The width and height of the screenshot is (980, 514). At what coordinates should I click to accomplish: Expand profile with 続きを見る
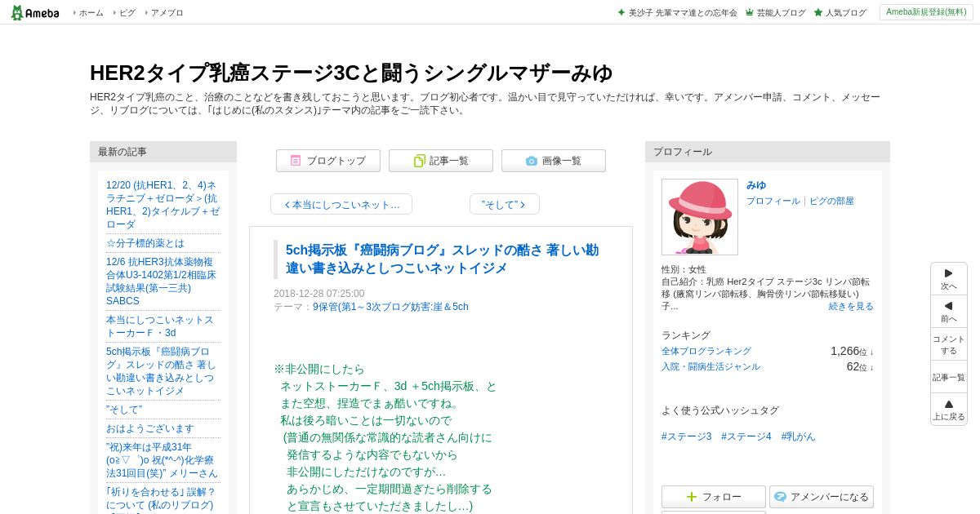tap(851, 306)
